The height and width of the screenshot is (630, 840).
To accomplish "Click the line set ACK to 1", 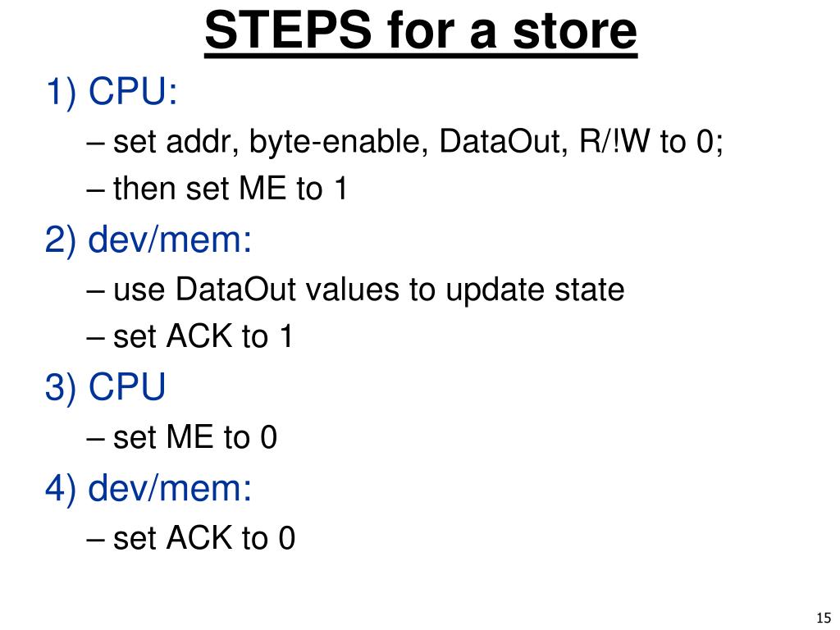I will tap(189, 336).
